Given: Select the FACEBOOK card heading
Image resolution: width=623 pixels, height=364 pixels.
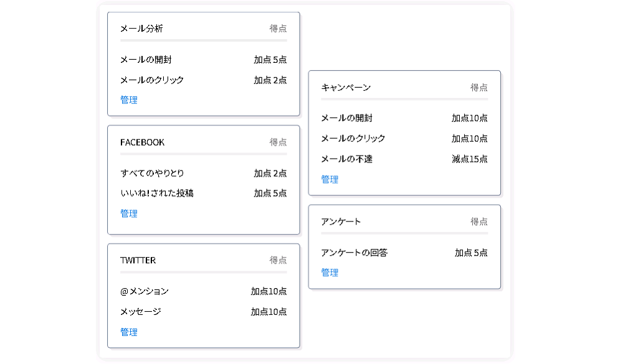Looking at the screenshot, I should (x=142, y=142).
